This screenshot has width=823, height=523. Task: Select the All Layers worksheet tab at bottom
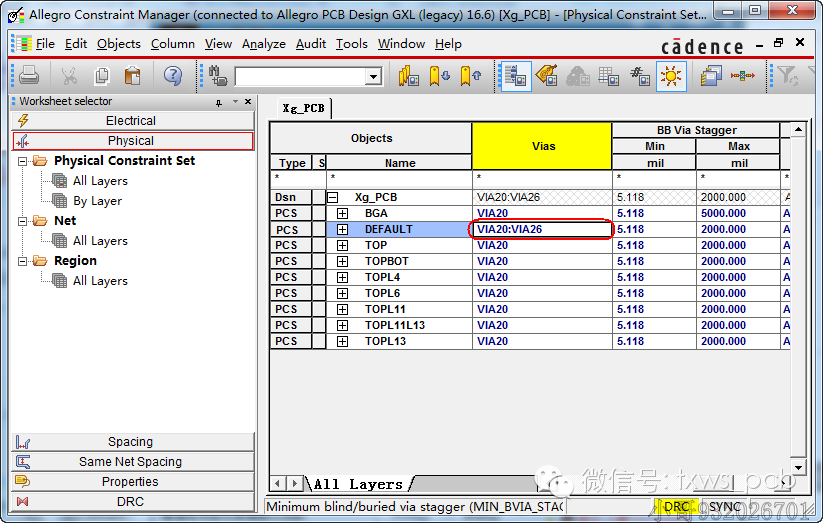click(358, 484)
